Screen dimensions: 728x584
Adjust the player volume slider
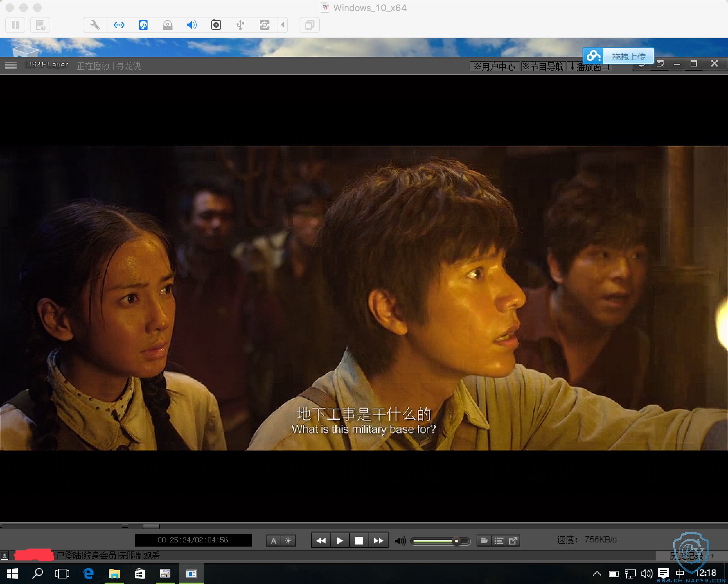(x=440, y=541)
